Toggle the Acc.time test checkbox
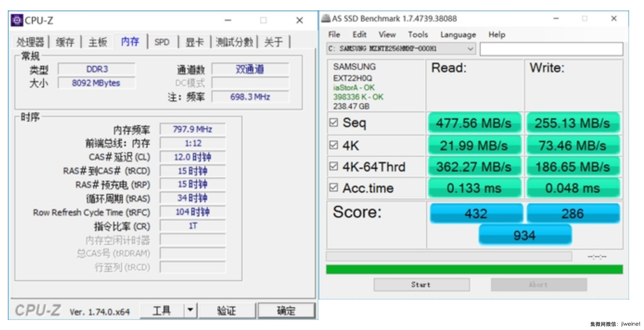Image resolution: width=644 pixels, height=330 pixels. click(x=334, y=187)
